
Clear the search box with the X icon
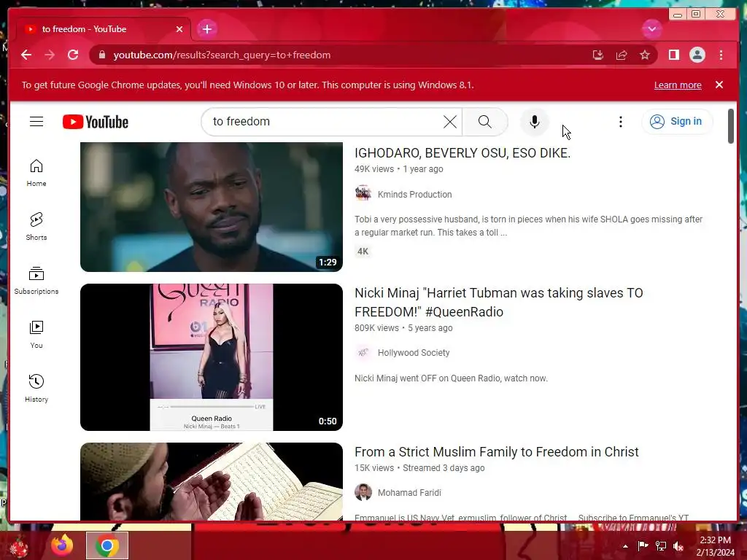(449, 122)
